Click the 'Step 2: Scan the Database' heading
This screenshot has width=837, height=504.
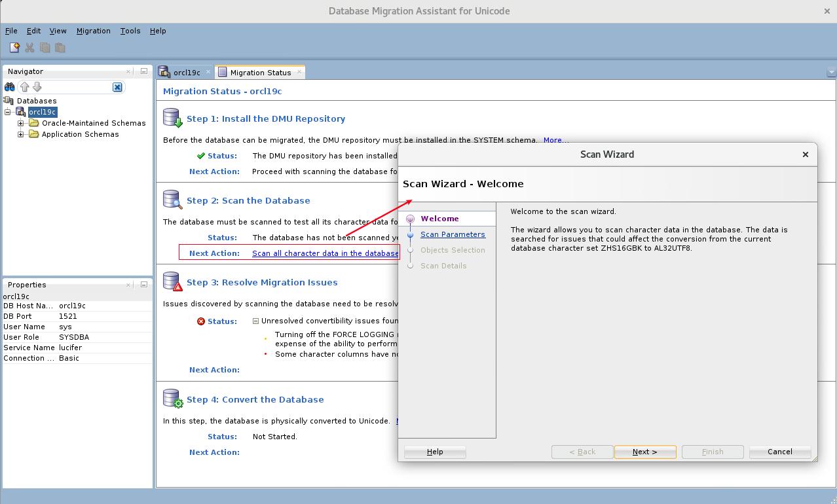coord(248,200)
